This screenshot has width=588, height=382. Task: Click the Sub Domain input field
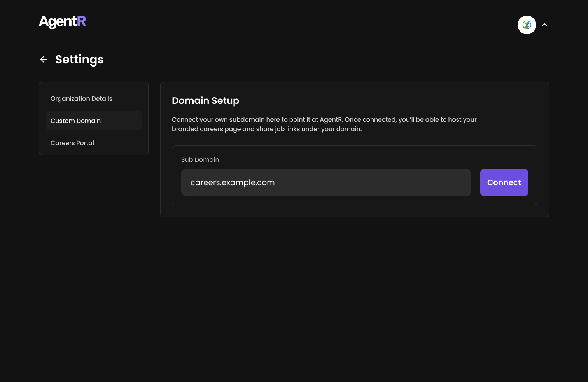point(326,182)
